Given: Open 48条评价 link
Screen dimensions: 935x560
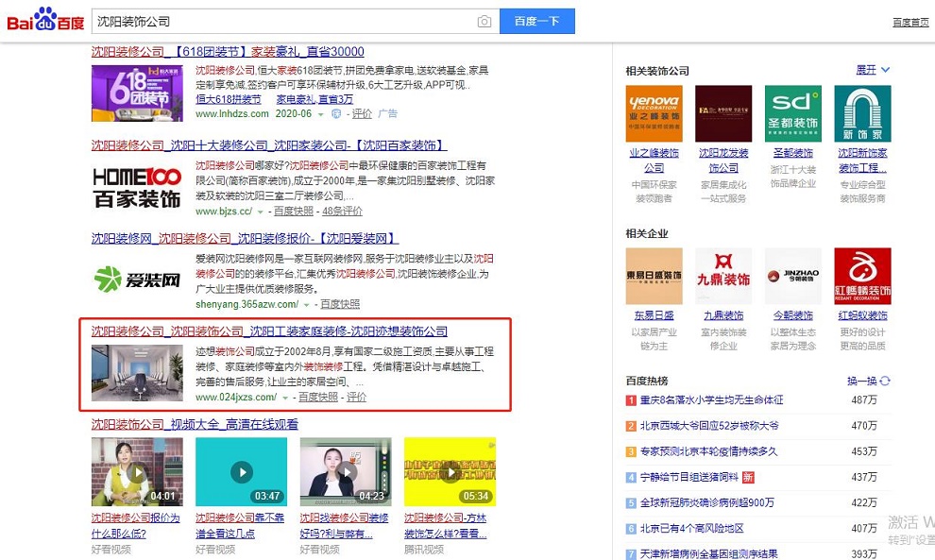Looking at the screenshot, I should (342, 212).
